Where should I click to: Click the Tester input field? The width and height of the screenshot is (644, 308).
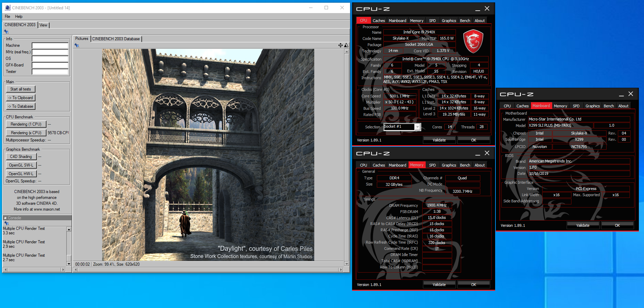point(50,72)
